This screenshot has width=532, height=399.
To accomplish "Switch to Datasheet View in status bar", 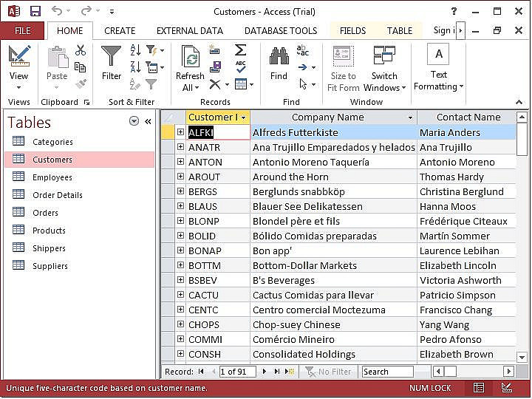I will click(479, 388).
